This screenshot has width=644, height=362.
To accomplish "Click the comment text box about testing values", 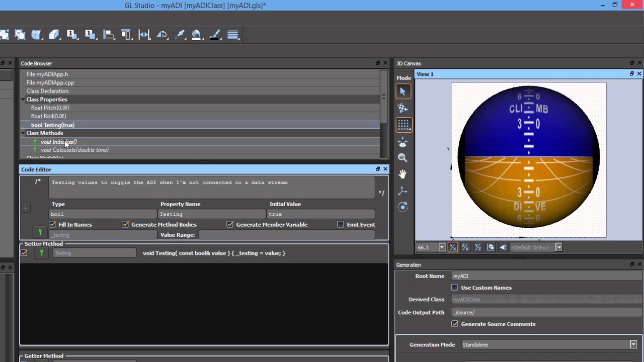I will pos(211,188).
